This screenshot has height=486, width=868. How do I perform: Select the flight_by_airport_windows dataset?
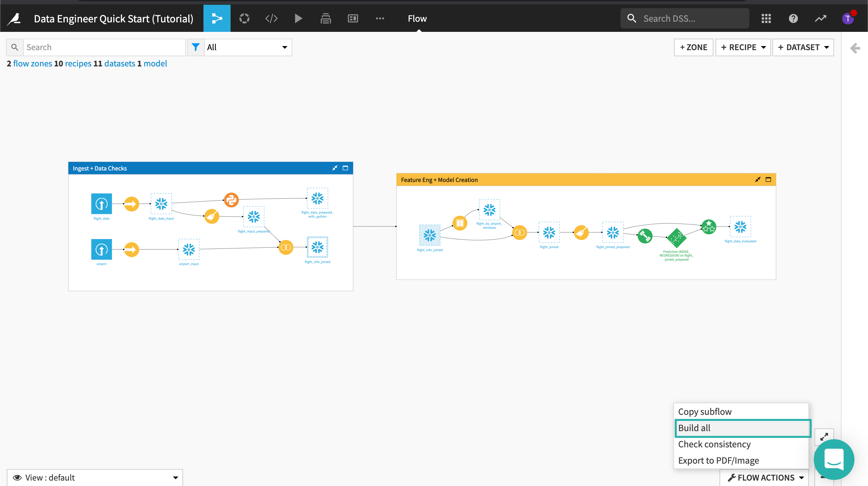click(489, 210)
